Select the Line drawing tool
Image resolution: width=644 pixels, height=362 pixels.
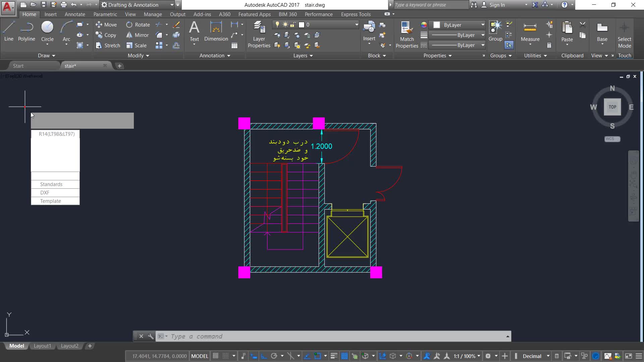(x=9, y=31)
